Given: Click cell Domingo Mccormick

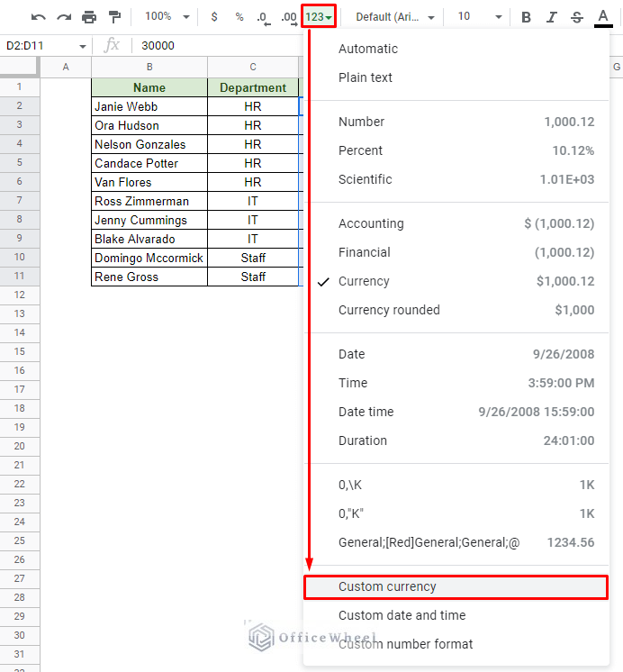Looking at the screenshot, I should pos(149,258).
